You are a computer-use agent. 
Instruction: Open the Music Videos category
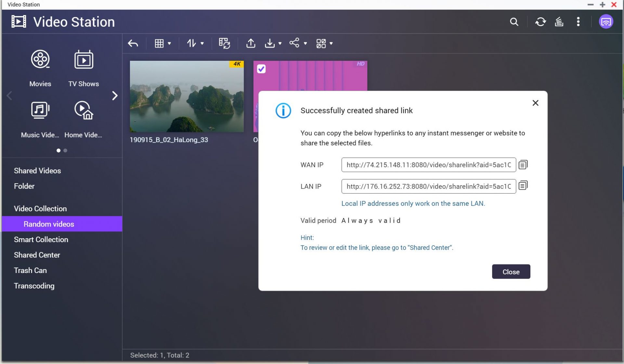[40, 120]
